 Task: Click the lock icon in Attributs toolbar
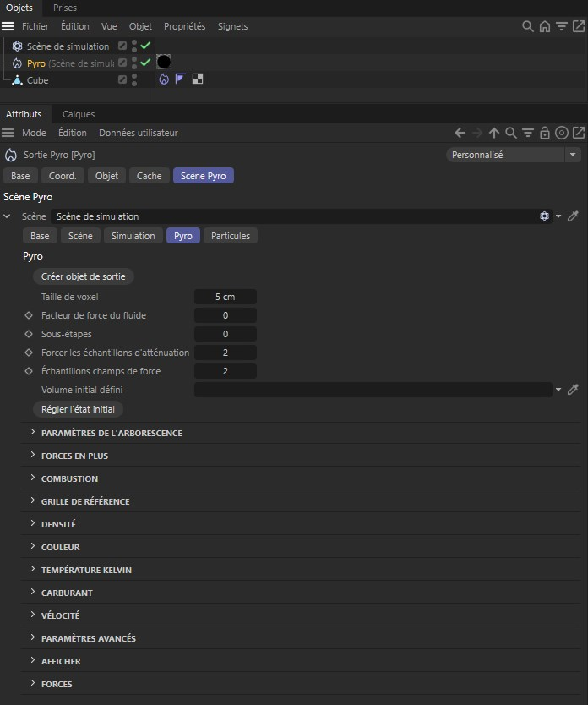coord(545,133)
